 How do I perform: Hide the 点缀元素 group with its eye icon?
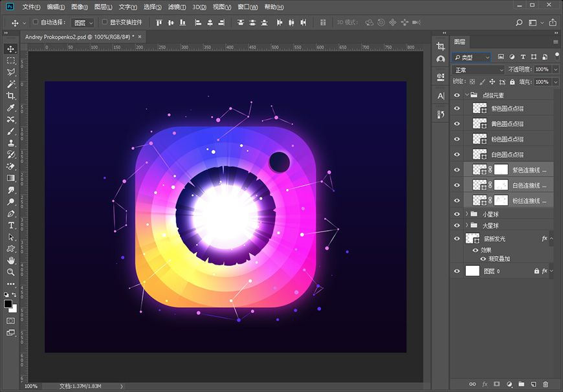coord(457,95)
